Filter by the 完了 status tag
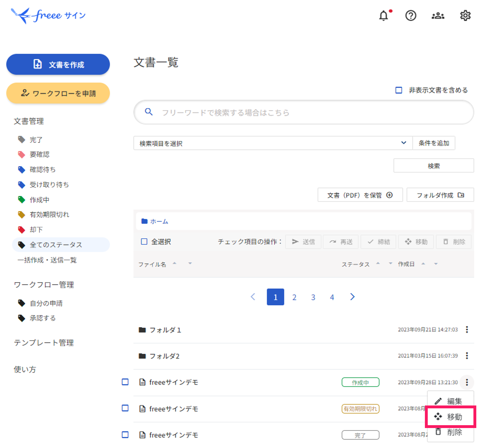482x448 pixels. (30, 140)
